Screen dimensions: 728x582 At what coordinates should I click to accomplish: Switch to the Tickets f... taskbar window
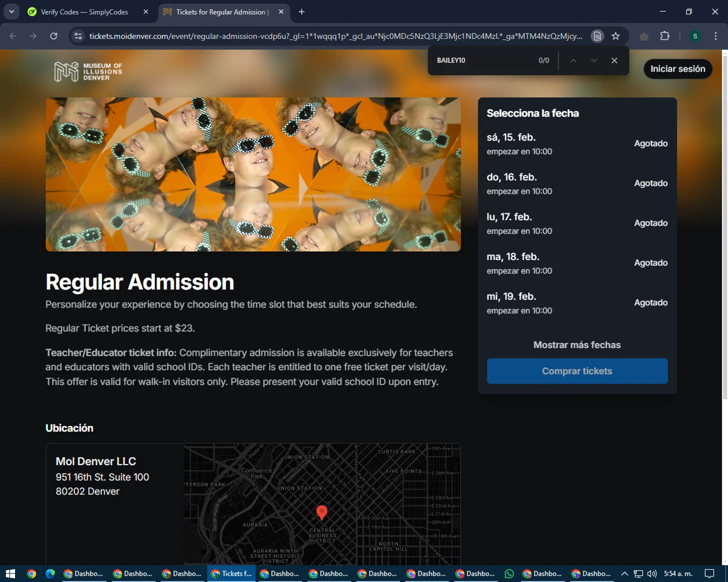pyautogui.click(x=232, y=574)
